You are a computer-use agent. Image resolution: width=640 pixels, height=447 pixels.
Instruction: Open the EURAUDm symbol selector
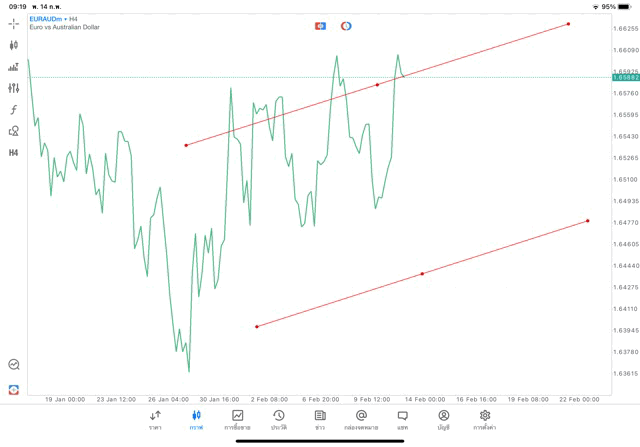tap(50, 18)
